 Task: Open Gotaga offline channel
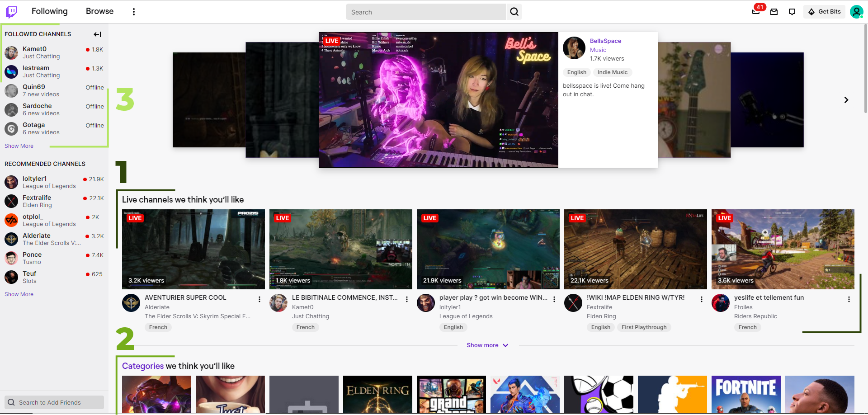click(54, 128)
